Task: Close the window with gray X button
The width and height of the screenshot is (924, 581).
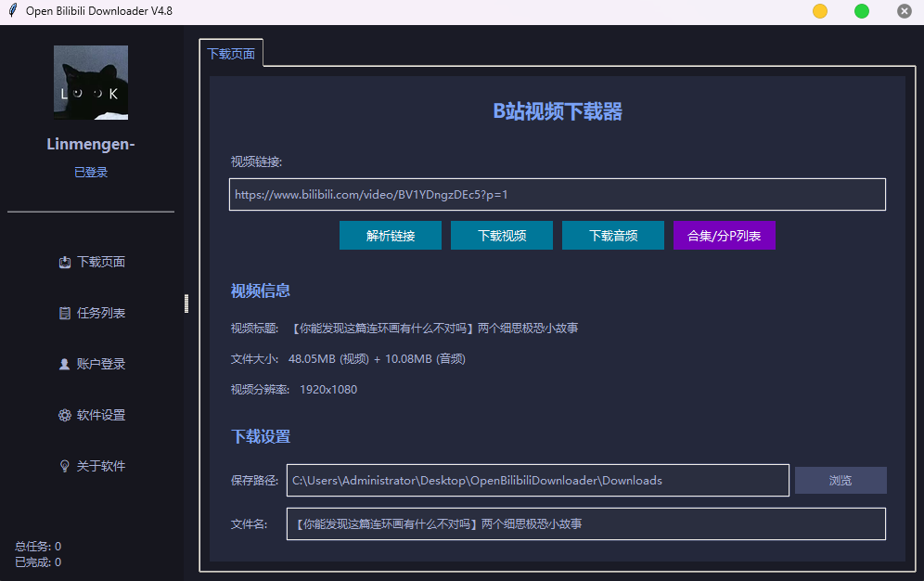Action: click(x=904, y=11)
